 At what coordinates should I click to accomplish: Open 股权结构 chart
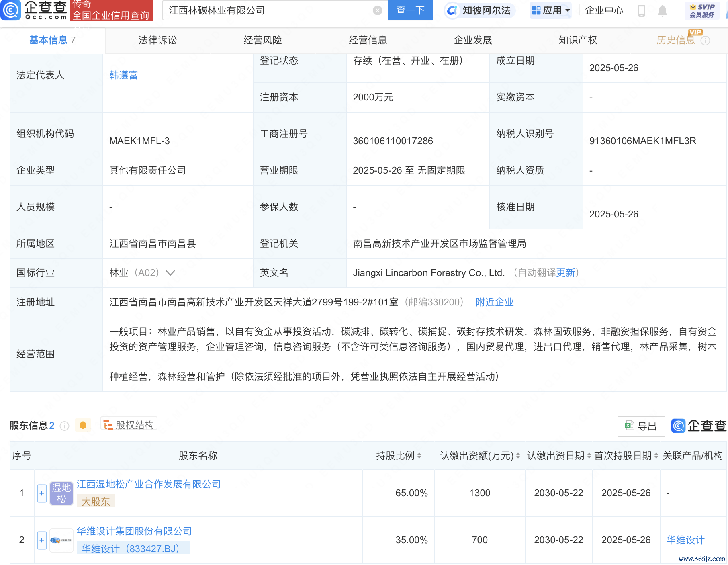[129, 425]
